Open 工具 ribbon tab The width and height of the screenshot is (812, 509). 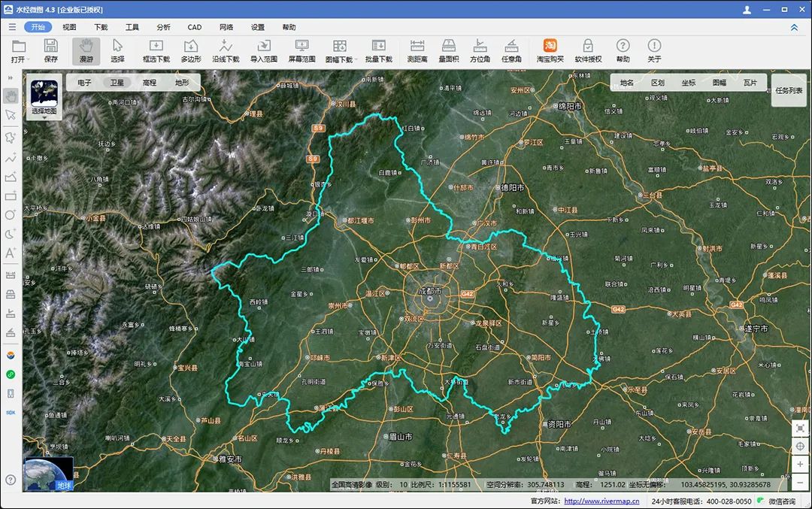coord(132,27)
